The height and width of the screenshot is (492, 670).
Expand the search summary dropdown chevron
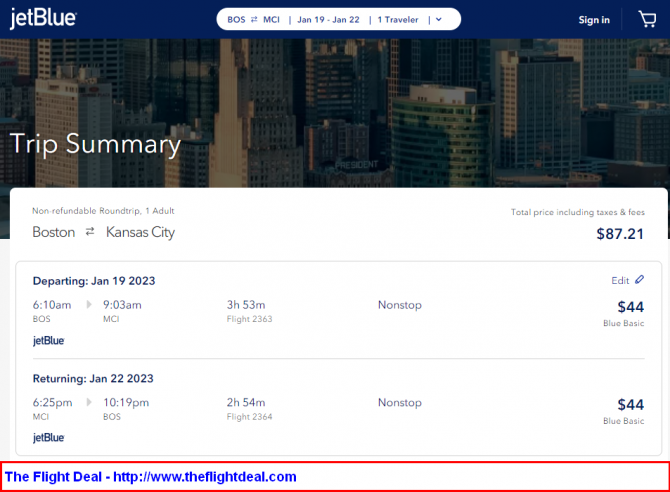439,20
